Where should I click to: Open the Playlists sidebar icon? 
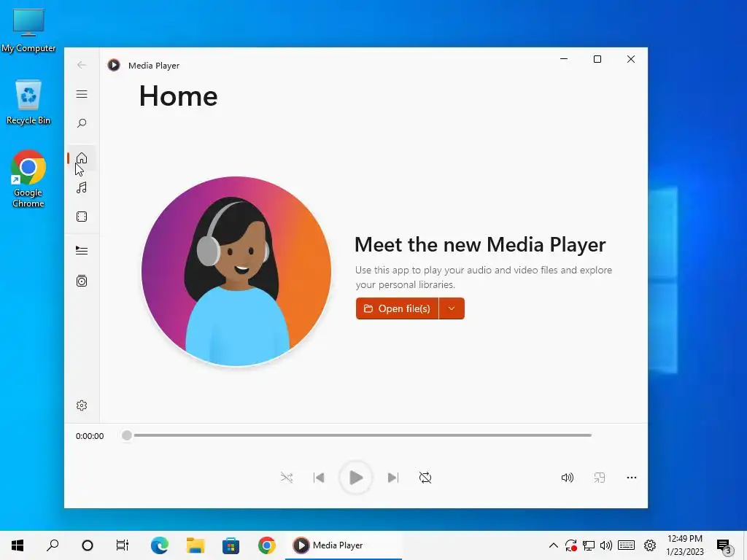(x=82, y=281)
